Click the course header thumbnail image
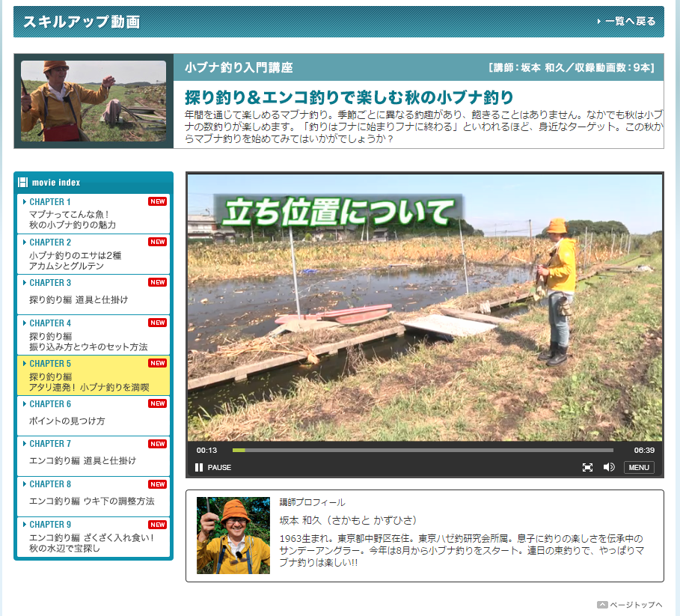Viewport: 680px width, 616px height. [94, 101]
